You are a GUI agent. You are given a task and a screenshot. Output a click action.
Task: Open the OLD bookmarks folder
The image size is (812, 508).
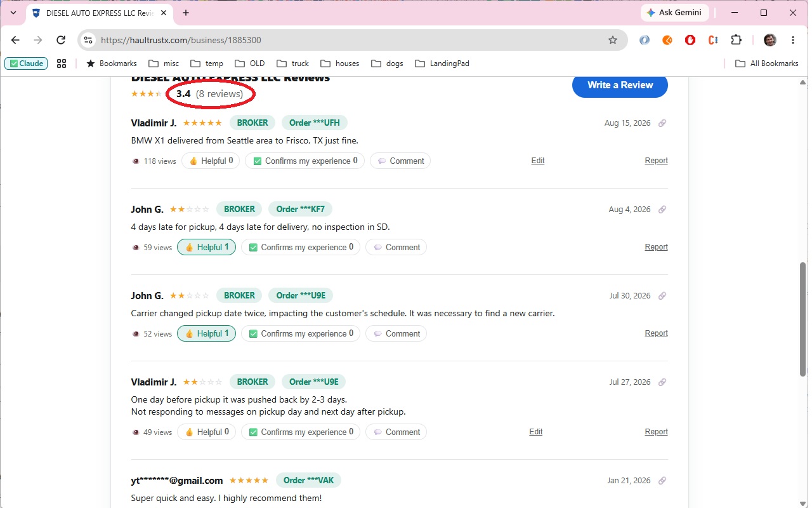(250, 63)
